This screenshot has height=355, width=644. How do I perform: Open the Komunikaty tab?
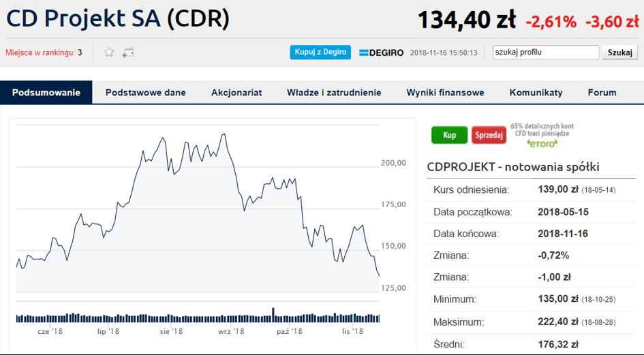[x=536, y=93]
